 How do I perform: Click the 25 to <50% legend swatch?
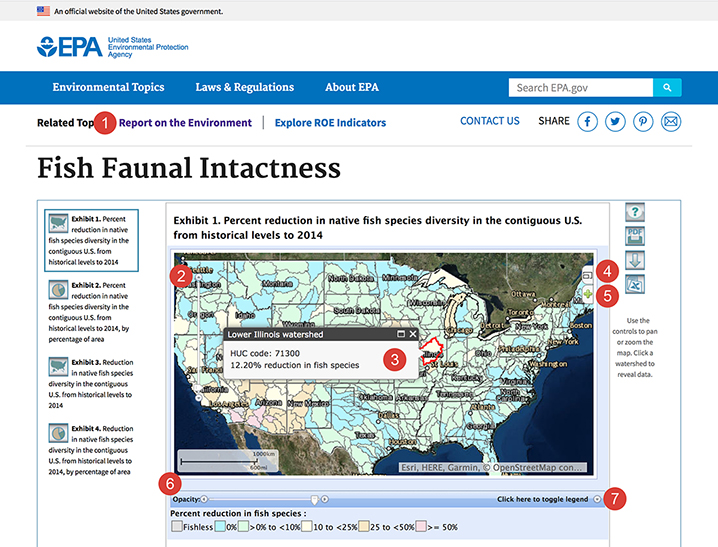(x=364, y=526)
